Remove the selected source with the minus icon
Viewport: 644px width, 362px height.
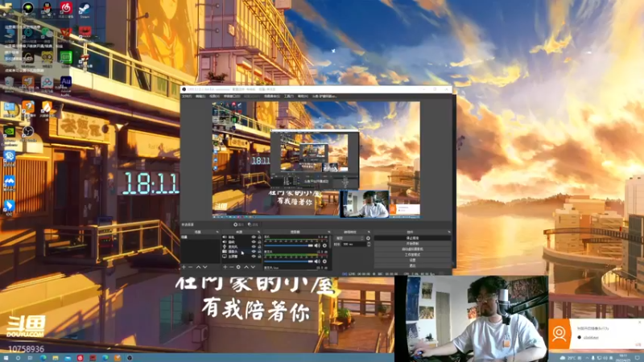tap(232, 267)
